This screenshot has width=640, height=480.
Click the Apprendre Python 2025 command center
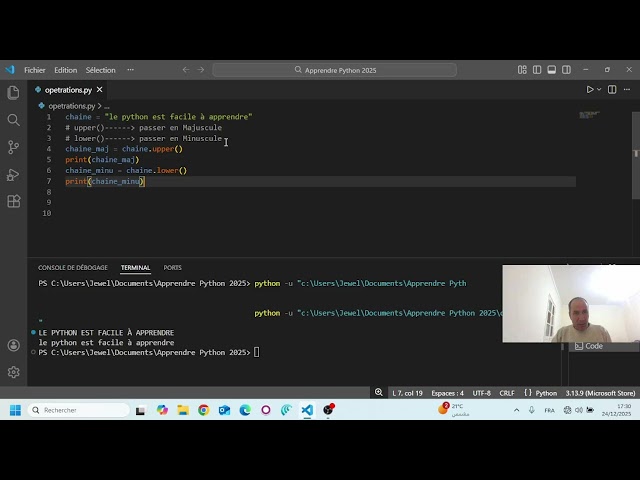tap(335, 70)
